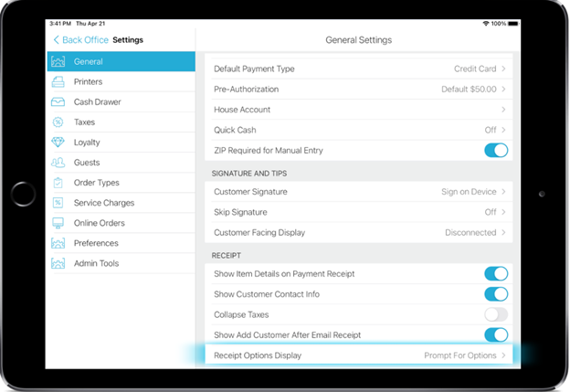Select Preferences in the settings sidebar

pos(96,243)
